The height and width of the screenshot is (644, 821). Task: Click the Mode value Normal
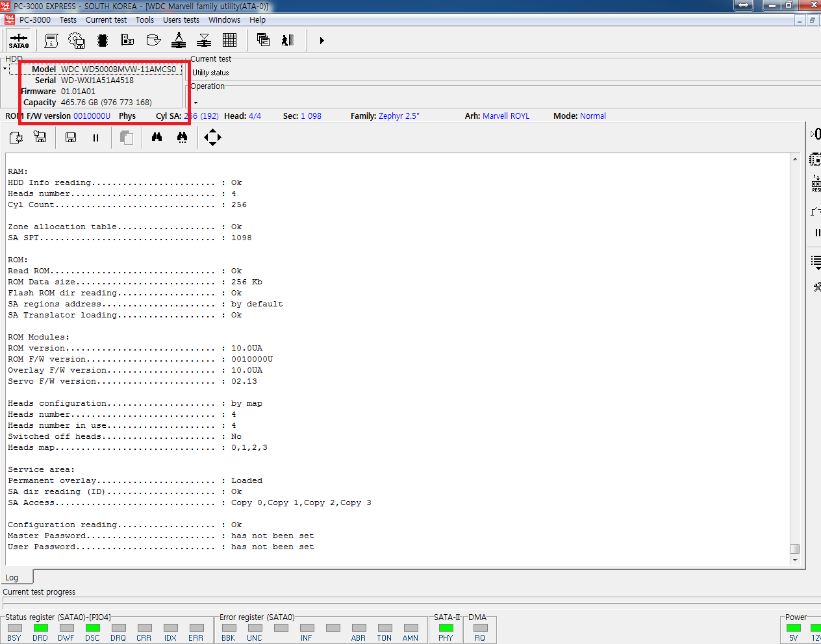click(x=593, y=116)
